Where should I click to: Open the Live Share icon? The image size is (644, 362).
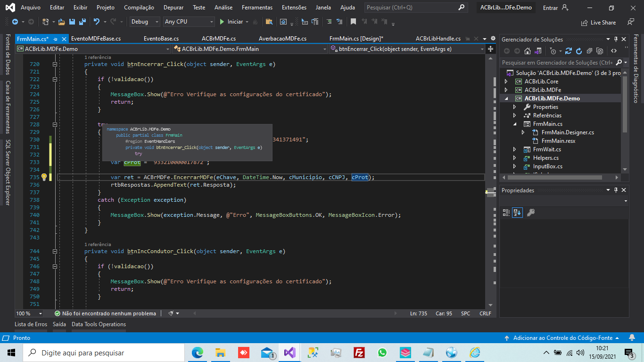585,22
